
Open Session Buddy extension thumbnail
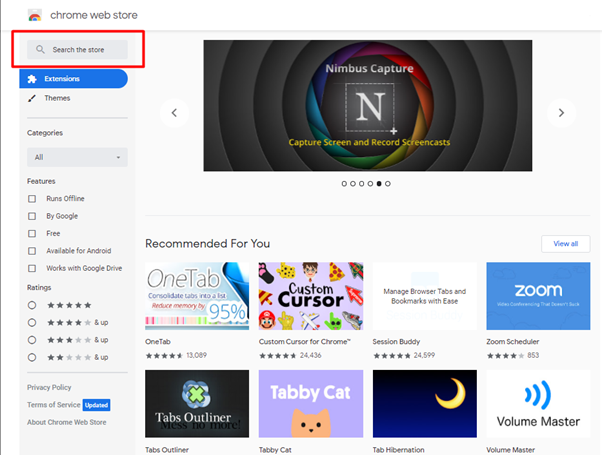click(x=425, y=296)
